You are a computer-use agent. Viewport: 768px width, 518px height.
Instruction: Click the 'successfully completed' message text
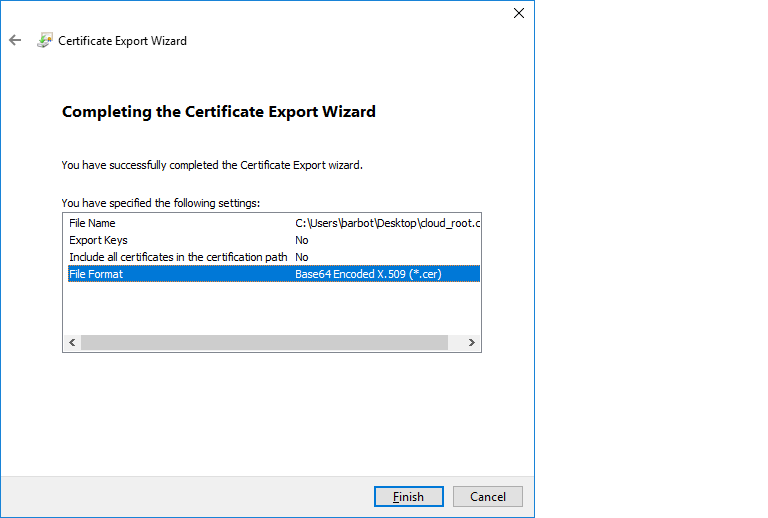pos(211,165)
